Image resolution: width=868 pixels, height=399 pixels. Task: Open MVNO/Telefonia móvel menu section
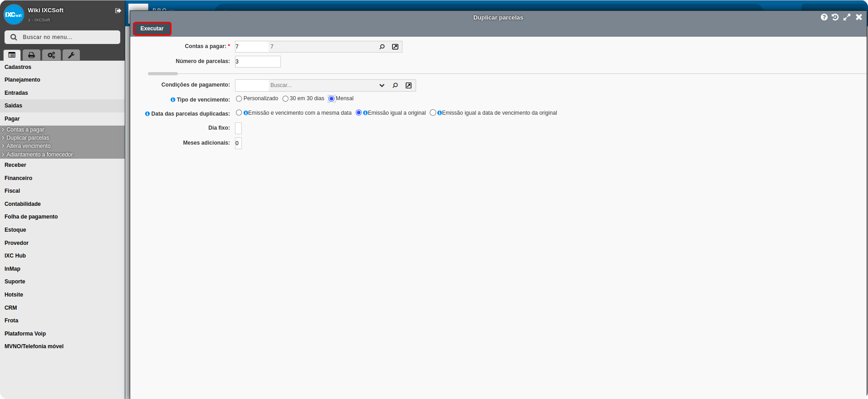click(62, 346)
